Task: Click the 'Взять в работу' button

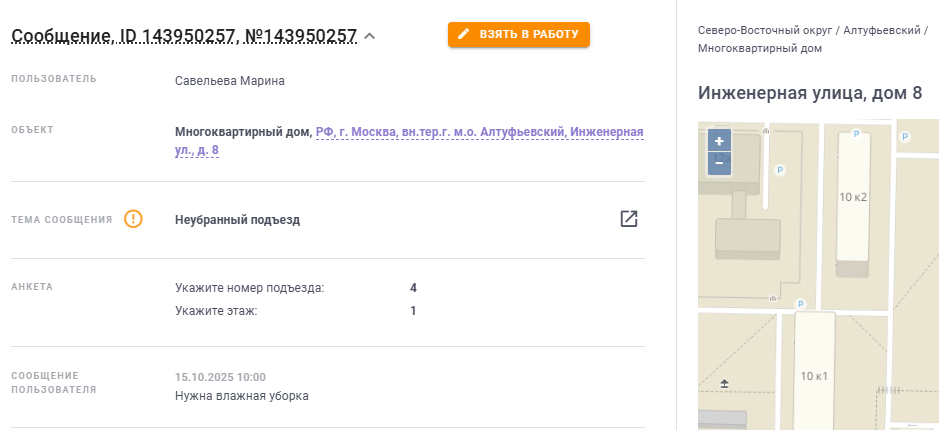Action: point(519,35)
